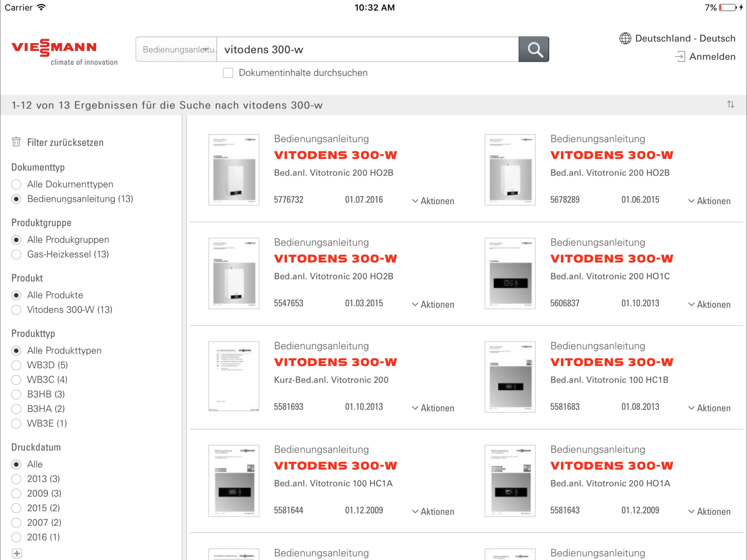Click the Anmelden login arrow icon
Image resolution: width=747 pixels, height=560 pixels.
point(680,57)
